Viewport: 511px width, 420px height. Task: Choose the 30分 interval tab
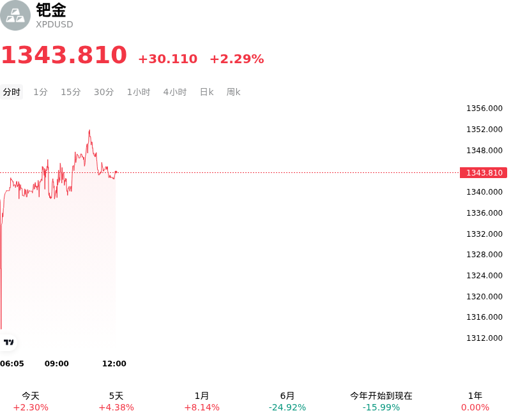pyautogui.click(x=104, y=92)
